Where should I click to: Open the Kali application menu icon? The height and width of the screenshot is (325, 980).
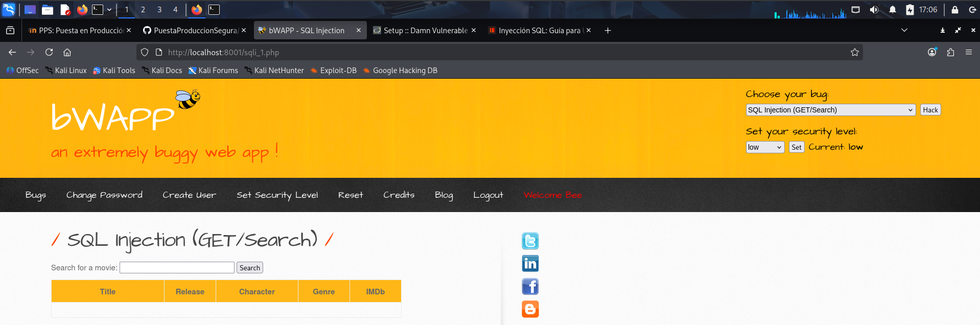point(9,9)
